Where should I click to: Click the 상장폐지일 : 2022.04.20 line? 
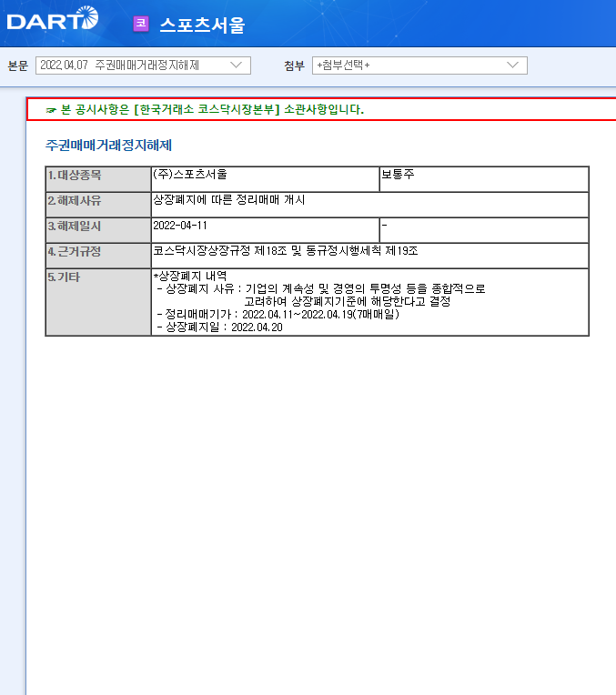point(219,327)
